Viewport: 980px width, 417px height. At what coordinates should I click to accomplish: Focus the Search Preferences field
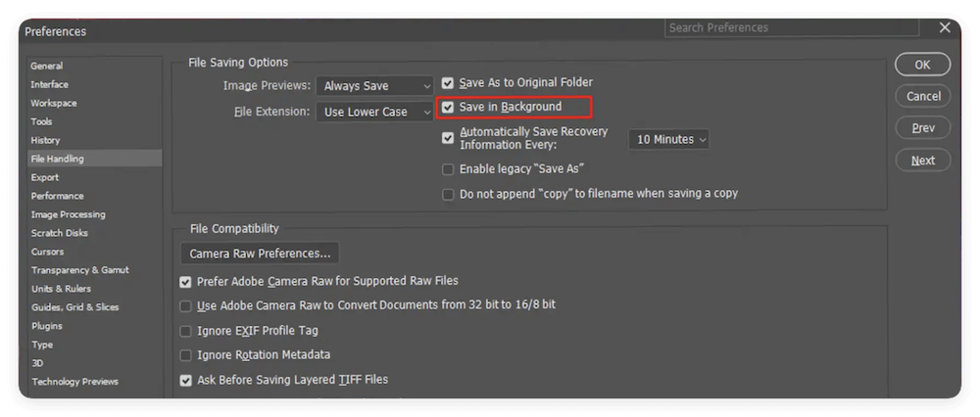[x=792, y=27]
